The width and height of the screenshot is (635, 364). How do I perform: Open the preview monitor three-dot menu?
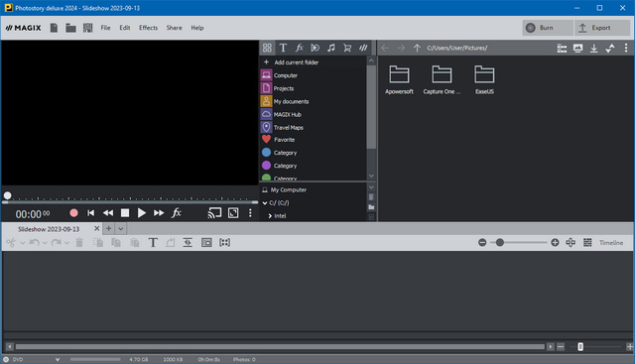250,213
